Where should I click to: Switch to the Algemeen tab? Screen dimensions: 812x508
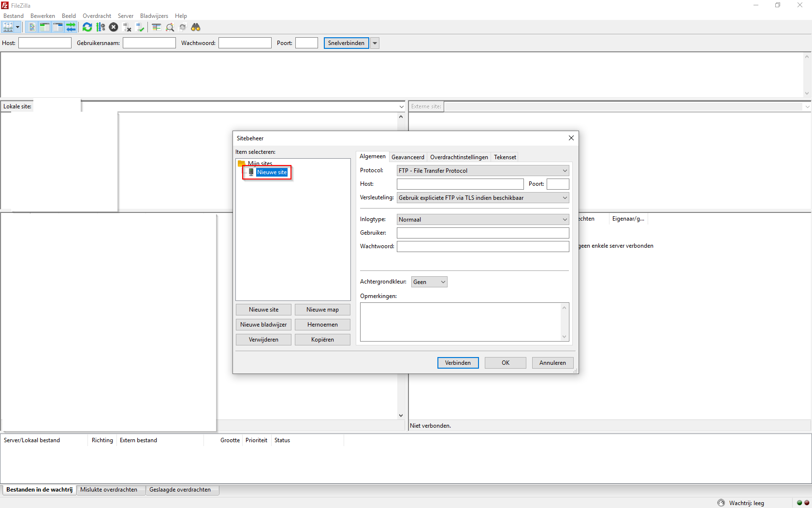coord(373,156)
